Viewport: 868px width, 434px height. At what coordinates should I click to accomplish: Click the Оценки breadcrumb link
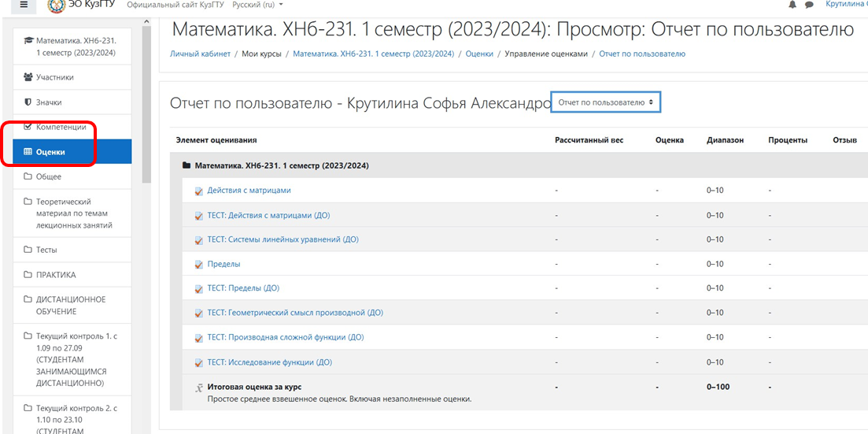point(479,54)
